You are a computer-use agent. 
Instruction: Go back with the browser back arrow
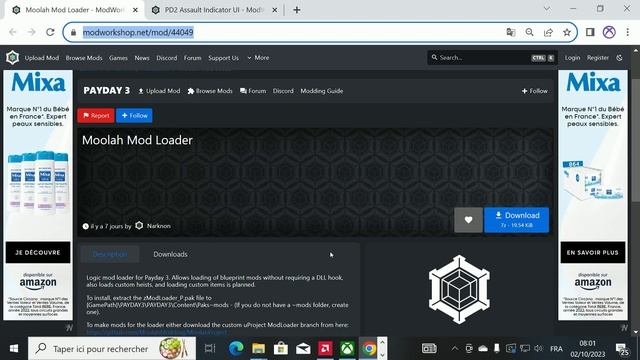[13, 32]
